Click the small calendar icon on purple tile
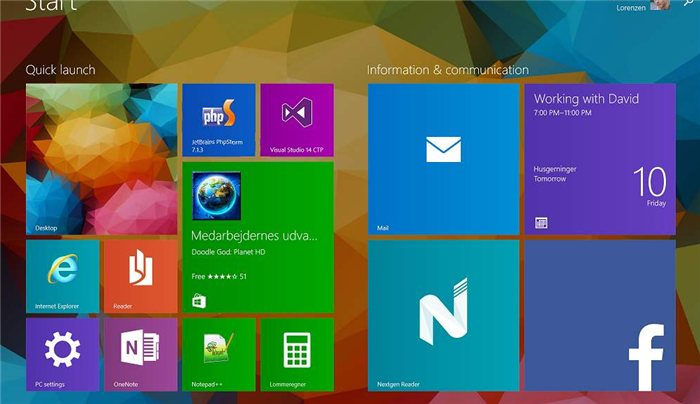The image size is (700, 404). point(541,223)
